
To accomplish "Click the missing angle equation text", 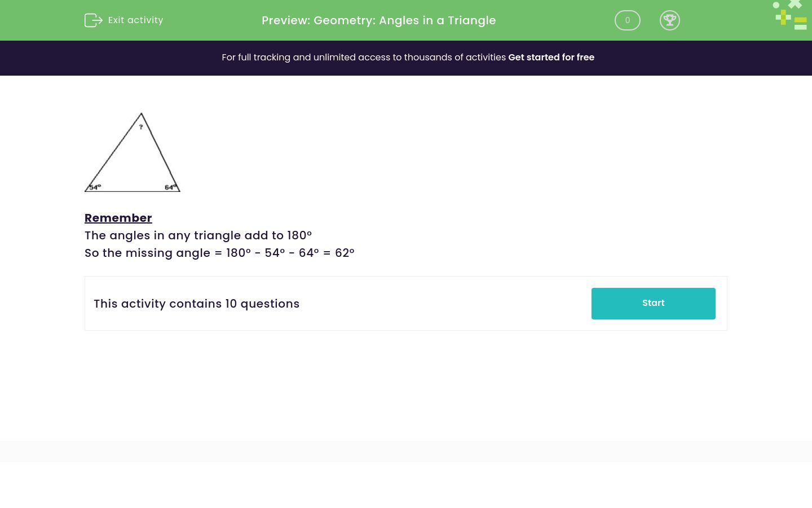I will pos(219,253).
